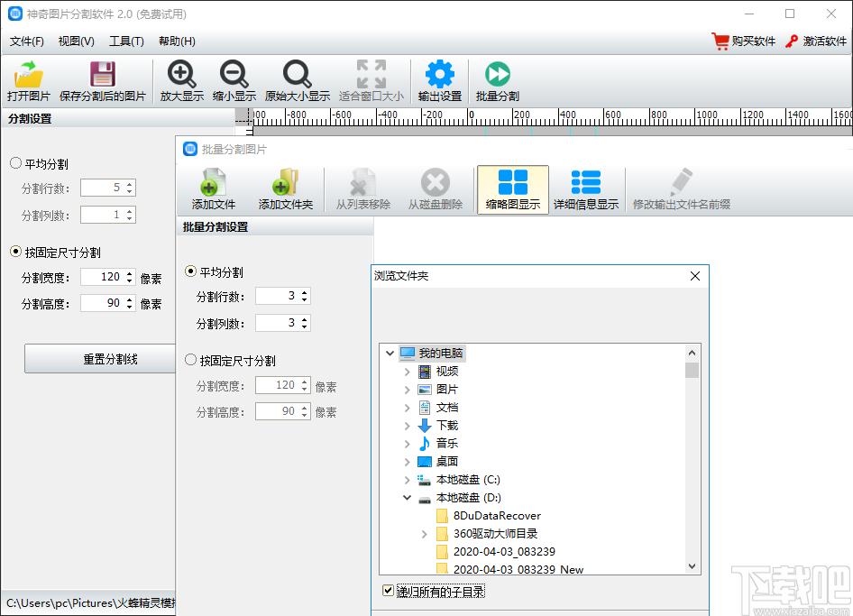Open the 文件(F) menu

tap(27, 41)
